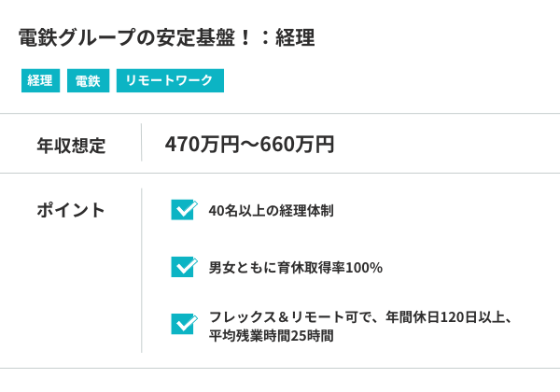Click the vertical separator right of 年収想定

tap(142, 143)
